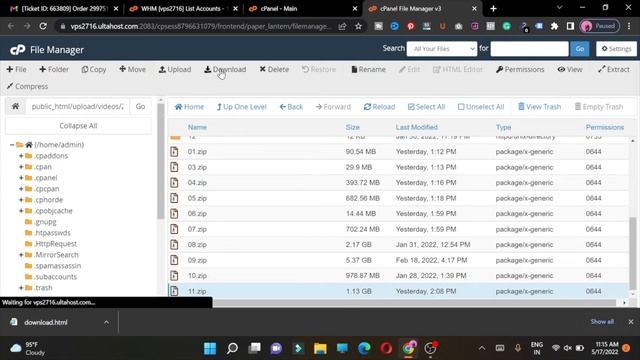Open the .htpasswds folder in tree

click(52, 233)
